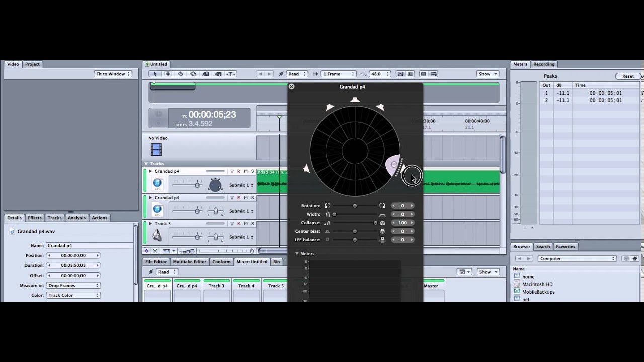Click second icon right of 48.0 field
This screenshot has height=362, width=644.
(x=410, y=74)
